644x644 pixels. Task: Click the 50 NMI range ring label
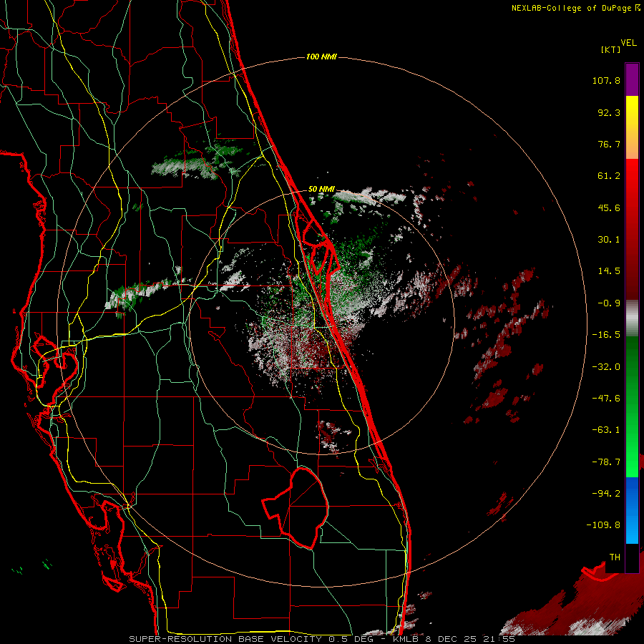tap(321, 189)
